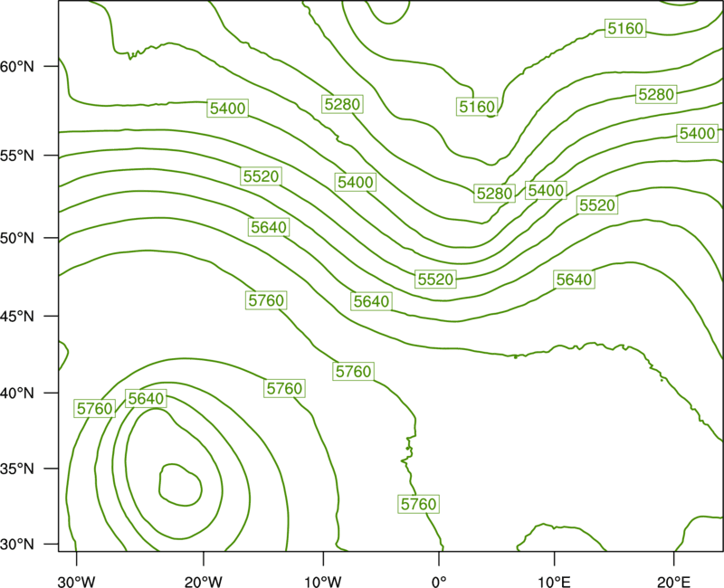Pick the 20°E longitude tick label
Viewport: 724px width, 588px height.
pos(674,582)
